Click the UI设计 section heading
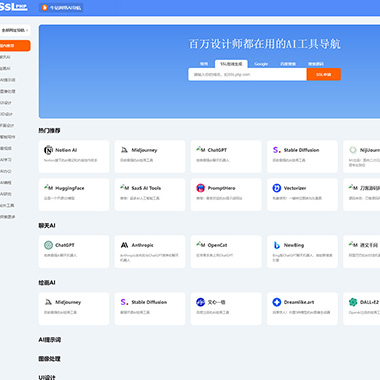This screenshot has width=380, height=380. (x=47, y=377)
